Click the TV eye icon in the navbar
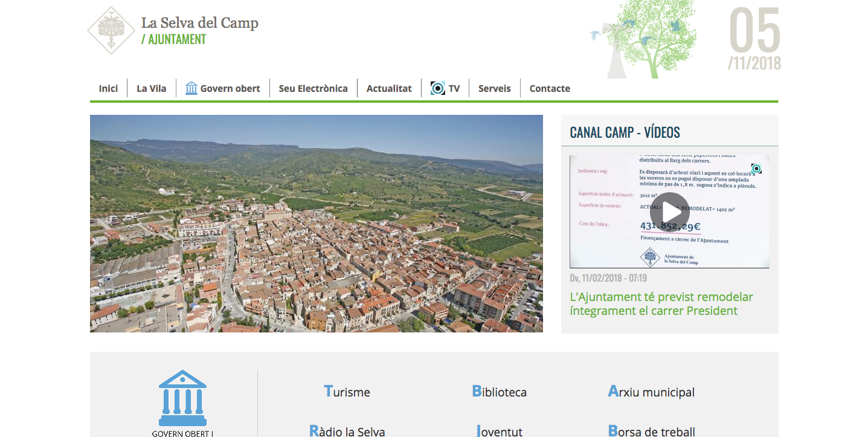Viewport: 868px width, 437px height. click(437, 88)
